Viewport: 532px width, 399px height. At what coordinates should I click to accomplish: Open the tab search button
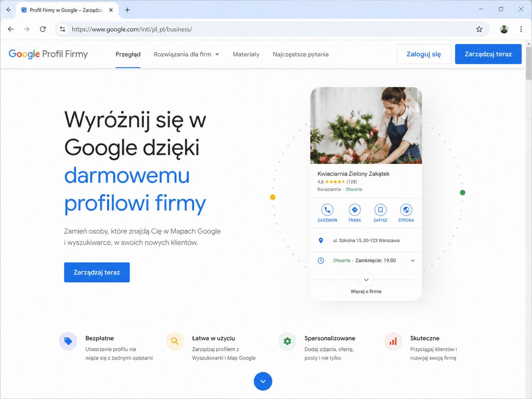tap(8, 10)
